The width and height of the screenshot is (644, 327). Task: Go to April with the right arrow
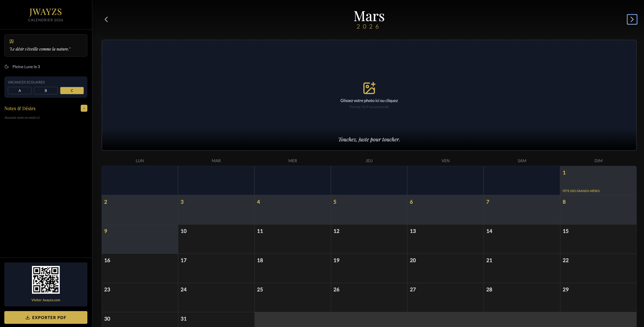[x=632, y=19]
